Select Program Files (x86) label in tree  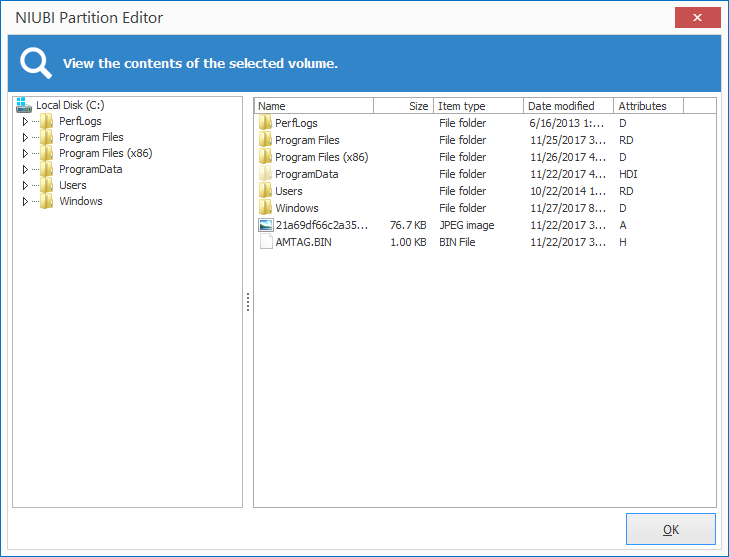[106, 153]
